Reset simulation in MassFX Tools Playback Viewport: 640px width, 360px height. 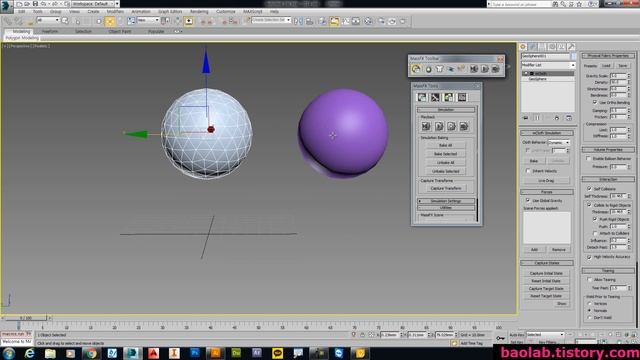click(426, 126)
